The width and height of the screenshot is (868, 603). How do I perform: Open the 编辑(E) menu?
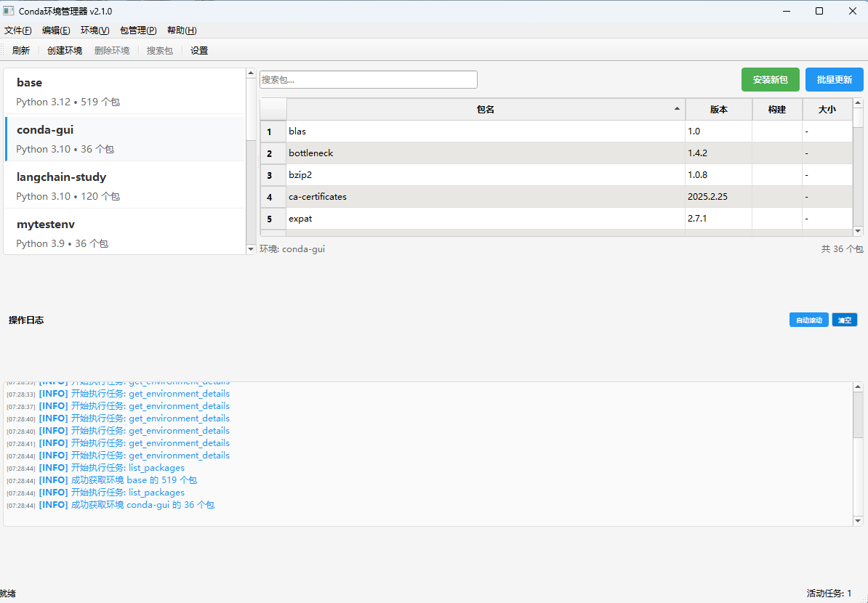pyautogui.click(x=56, y=31)
